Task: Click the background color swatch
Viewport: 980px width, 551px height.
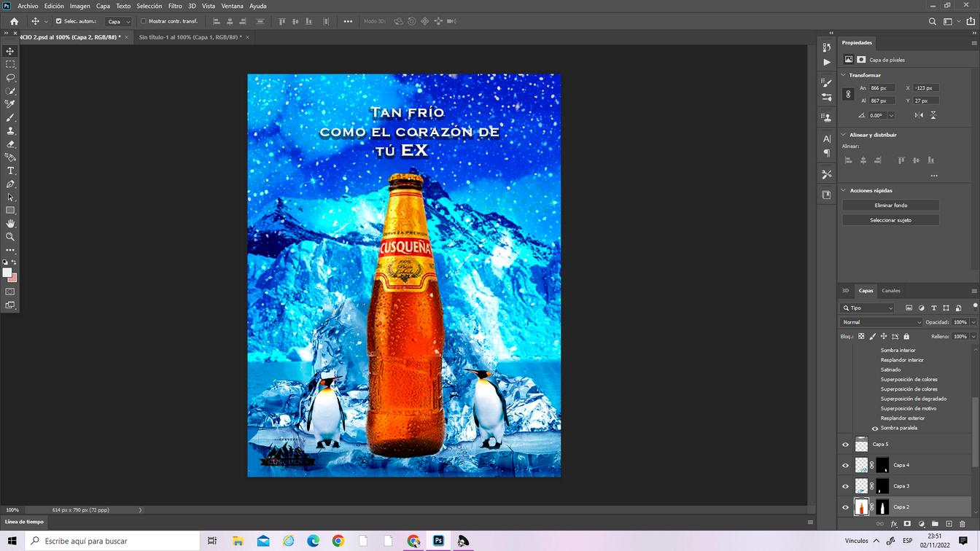Action: 14,278
